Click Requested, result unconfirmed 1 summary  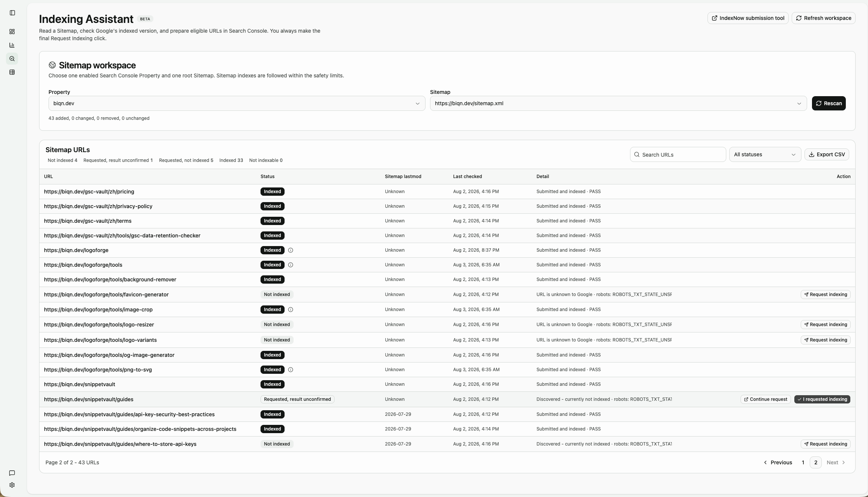(x=118, y=160)
